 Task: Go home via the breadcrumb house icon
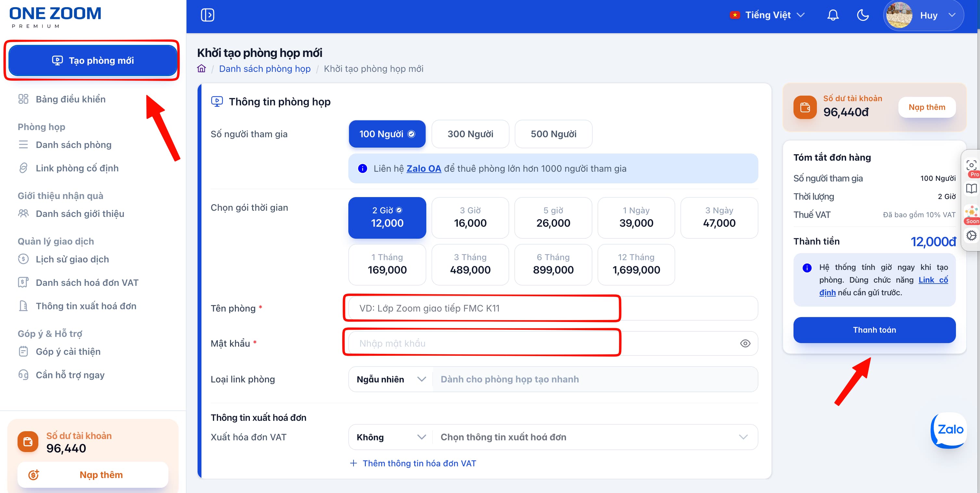pyautogui.click(x=201, y=69)
